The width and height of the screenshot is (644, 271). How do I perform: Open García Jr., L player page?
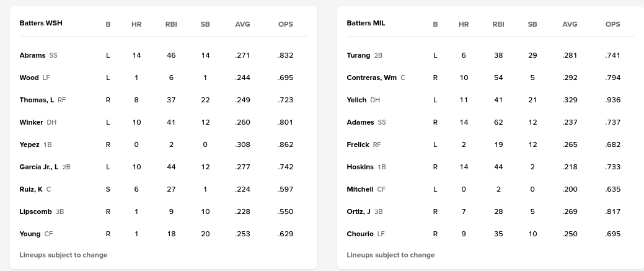(x=39, y=167)
